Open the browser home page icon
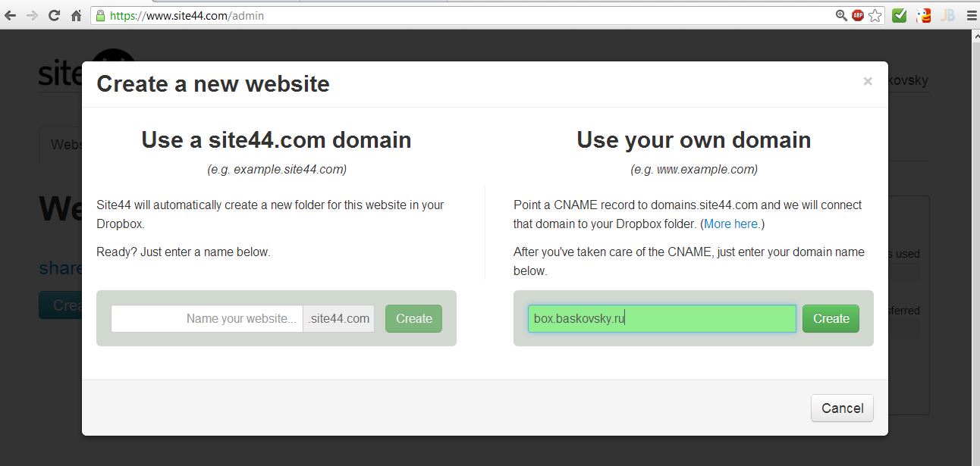The width and height of the screenshot is (980, 466). click(76, 15)
